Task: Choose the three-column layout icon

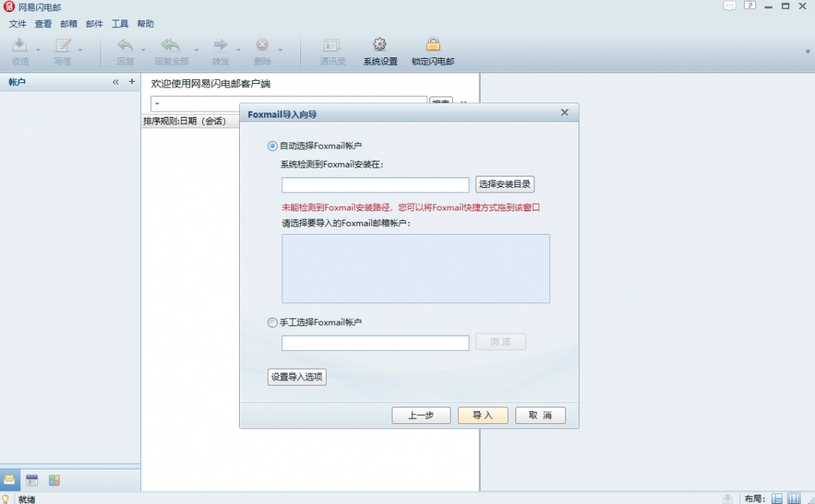Action: [794, 499]
